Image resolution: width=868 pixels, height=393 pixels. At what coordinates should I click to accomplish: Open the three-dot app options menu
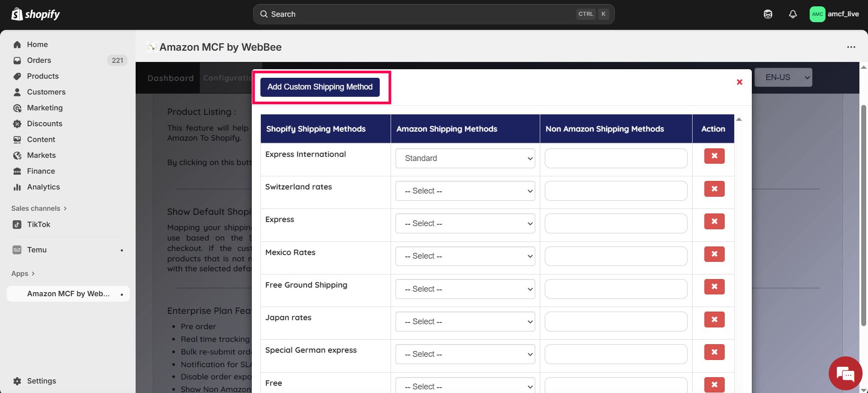pyautogui.click(x=851, y=47)
